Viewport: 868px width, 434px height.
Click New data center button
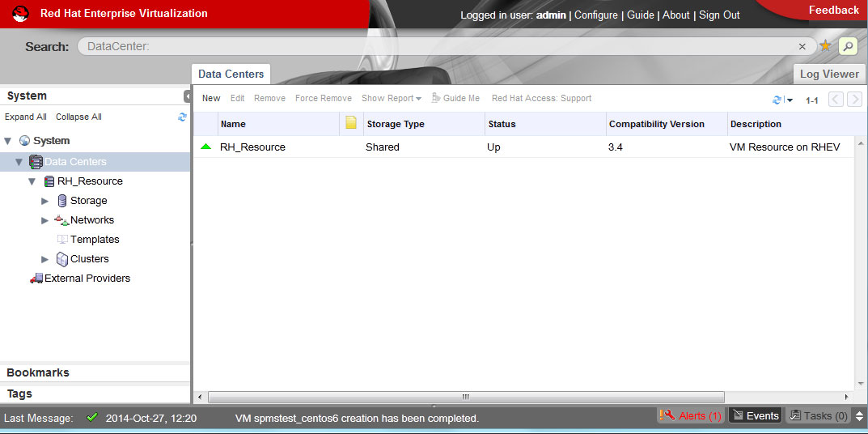pos(211,98)
